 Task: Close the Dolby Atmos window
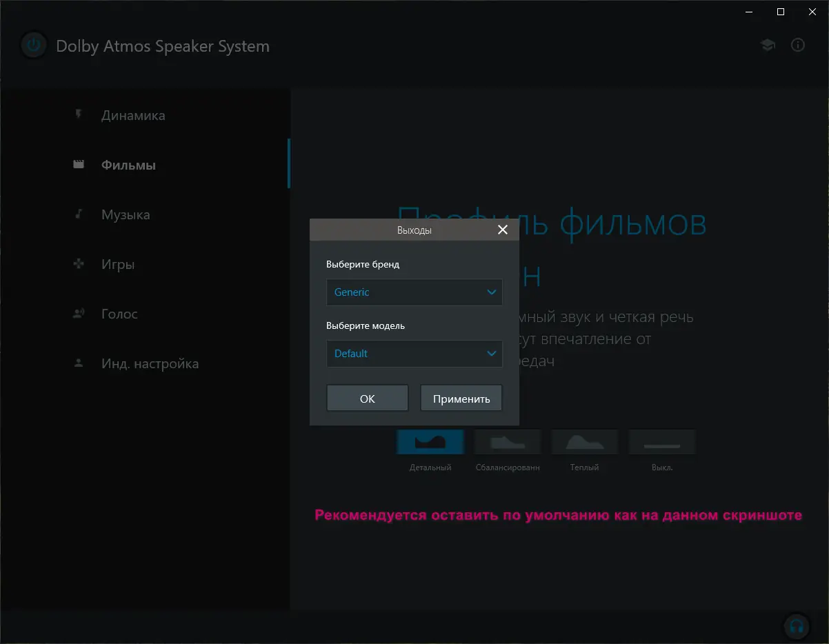[812, 11]
